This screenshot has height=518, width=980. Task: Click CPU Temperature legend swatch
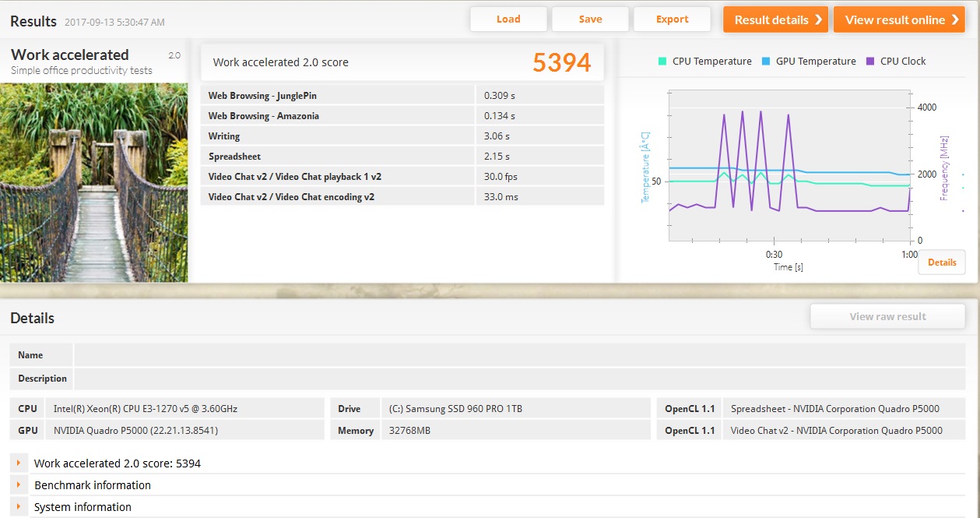click(x=662, y=62)
